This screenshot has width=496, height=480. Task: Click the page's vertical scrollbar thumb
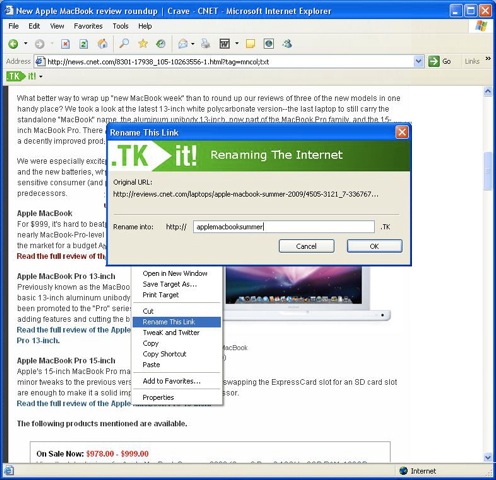(488, 171)
